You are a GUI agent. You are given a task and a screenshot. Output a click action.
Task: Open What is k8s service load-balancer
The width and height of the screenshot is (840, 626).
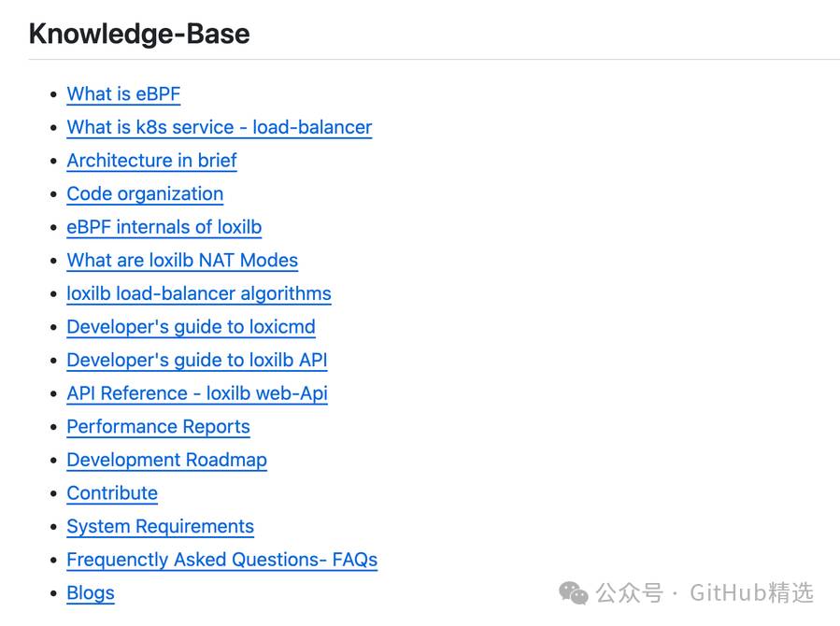(x=219, y=127)
